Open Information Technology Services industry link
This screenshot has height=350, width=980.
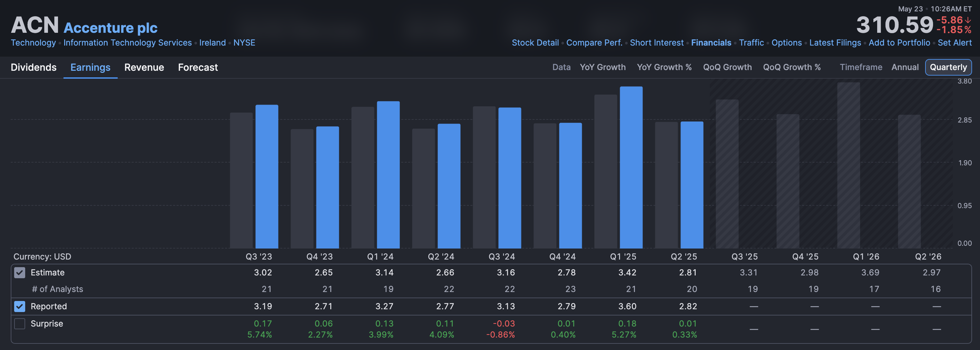pos(127,42)
